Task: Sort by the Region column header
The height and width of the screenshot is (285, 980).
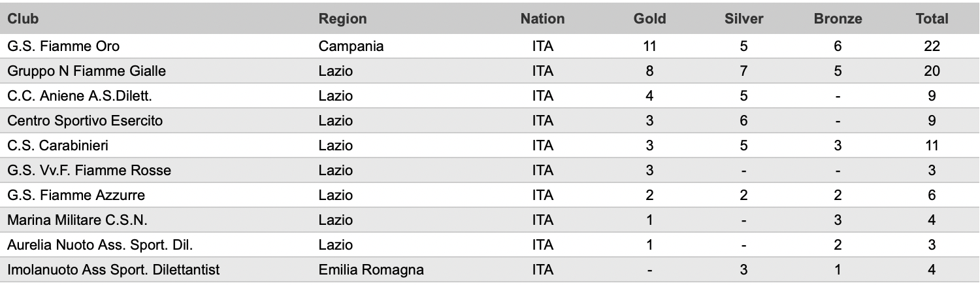Action: pyautogui.click(x=342, y=19)
